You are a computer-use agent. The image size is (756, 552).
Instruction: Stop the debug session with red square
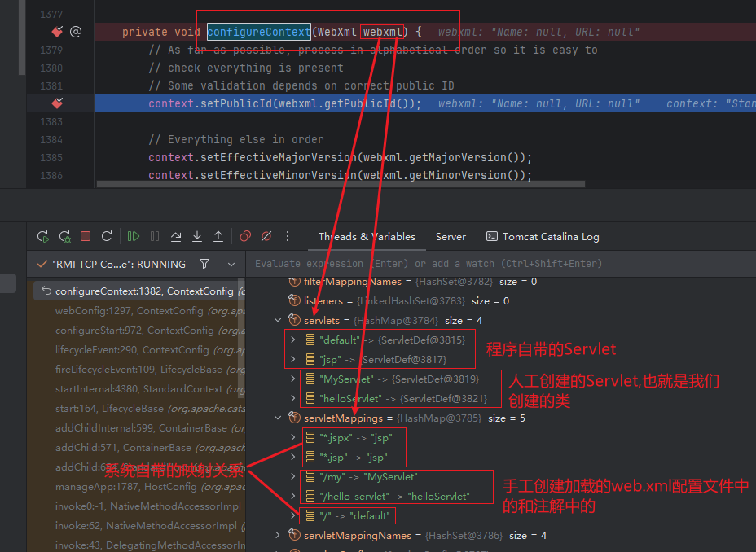pos(86,236)
